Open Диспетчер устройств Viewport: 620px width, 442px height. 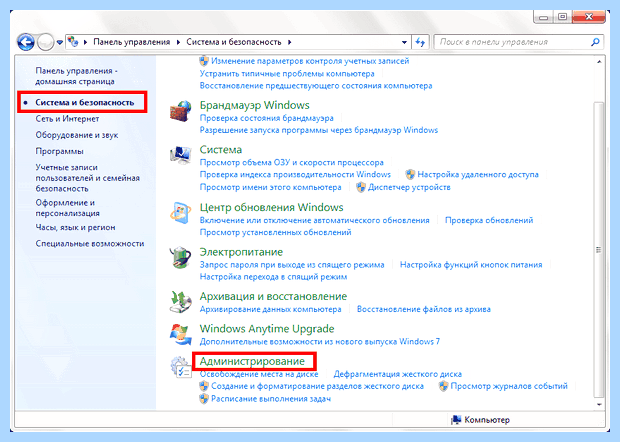click(x=409, y=187)
